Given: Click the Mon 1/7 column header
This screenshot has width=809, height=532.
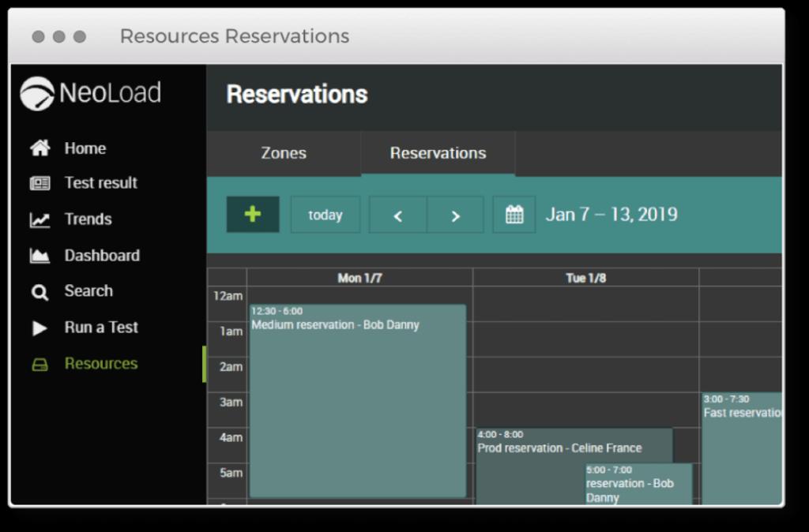Looking at the screenshot, I should tap(359, 278).
